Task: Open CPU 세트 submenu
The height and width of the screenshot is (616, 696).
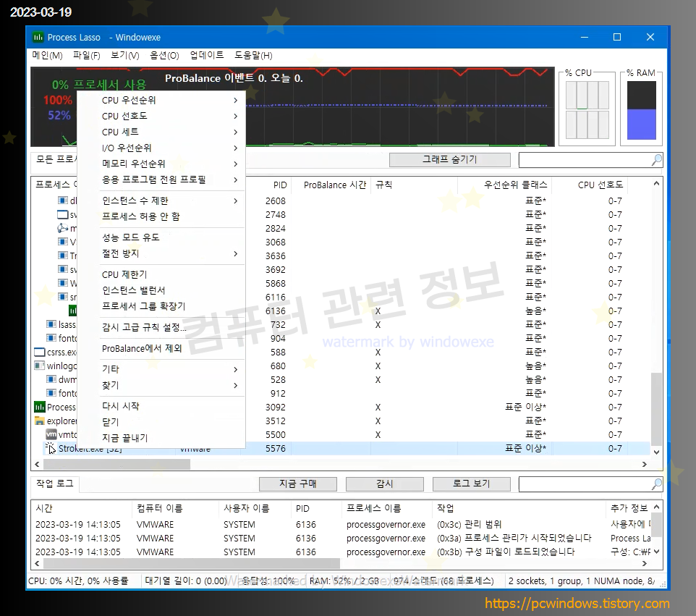Action: pyautogui.click(x=161, y=132)
